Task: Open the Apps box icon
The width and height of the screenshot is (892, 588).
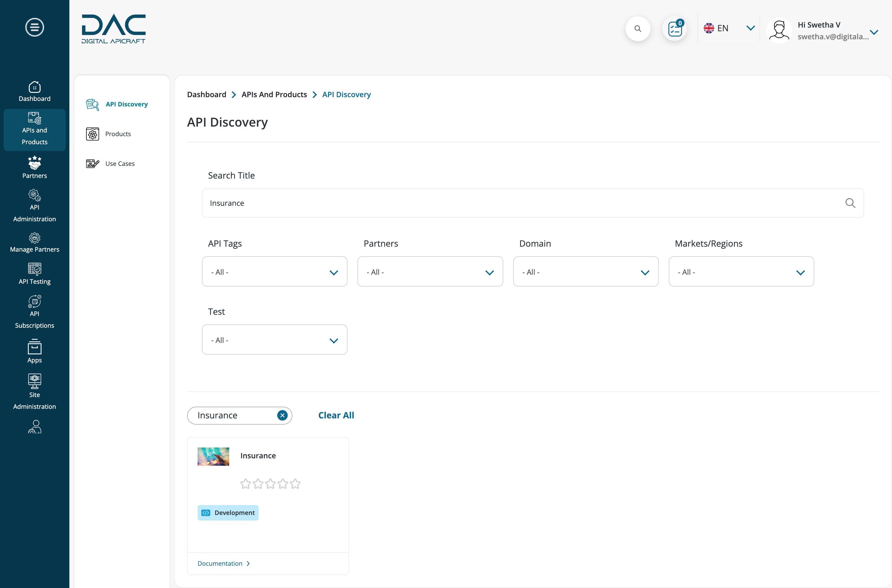Action: pyautogui.click(x=34, y=347)
